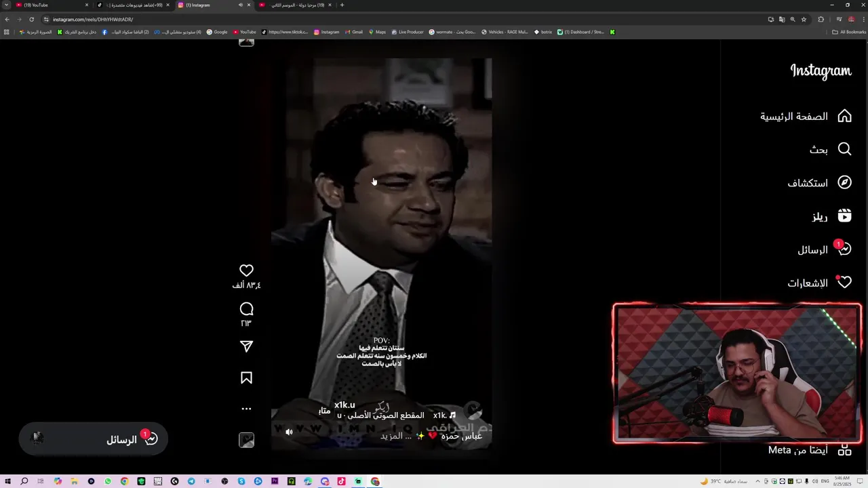Reload the current page
The image size is (868, 488).
point(31,19)
